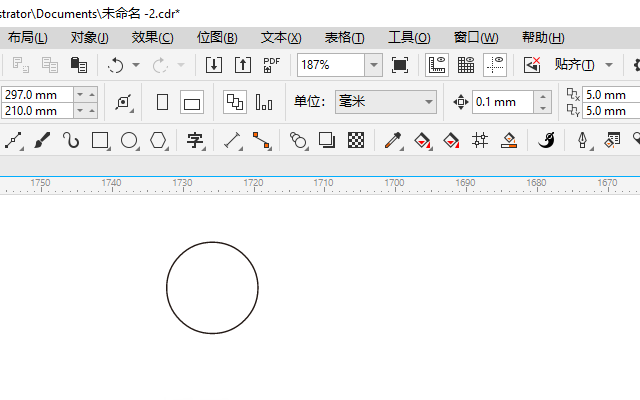Image resolution: width=640 pixels, height=400 pixels.
Task: Open the 对象(J) menu
Action: [x=89, y=38]
